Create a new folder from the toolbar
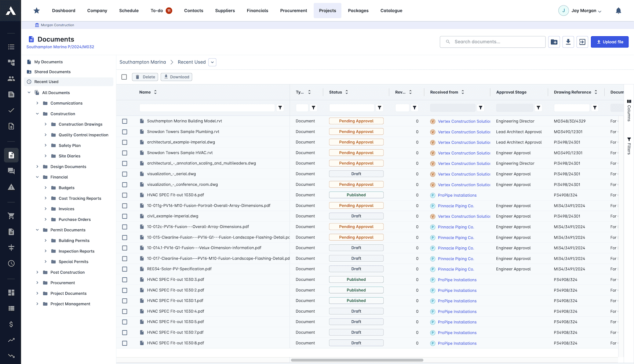 [x=554, y=42]
